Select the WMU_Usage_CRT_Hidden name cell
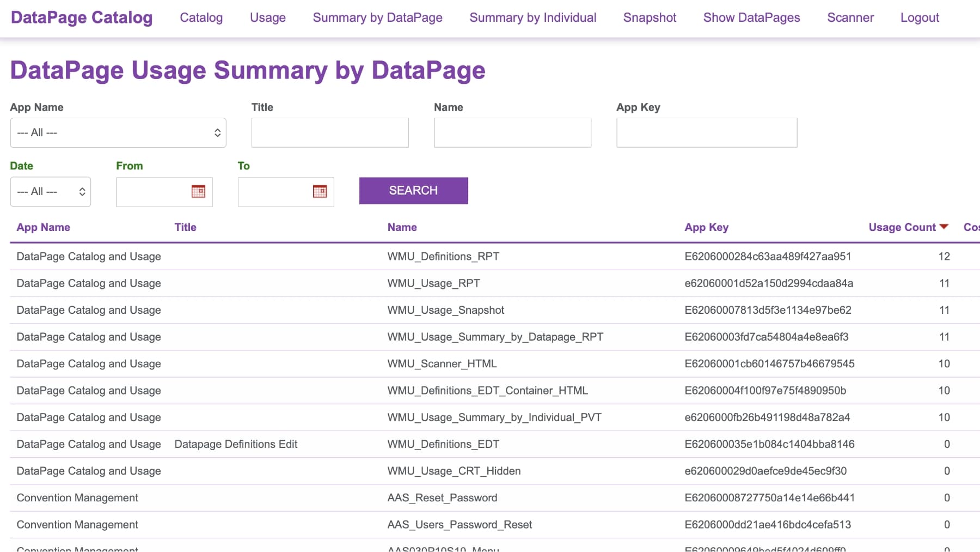Screen dimensions: 980x552 (454, 471)
